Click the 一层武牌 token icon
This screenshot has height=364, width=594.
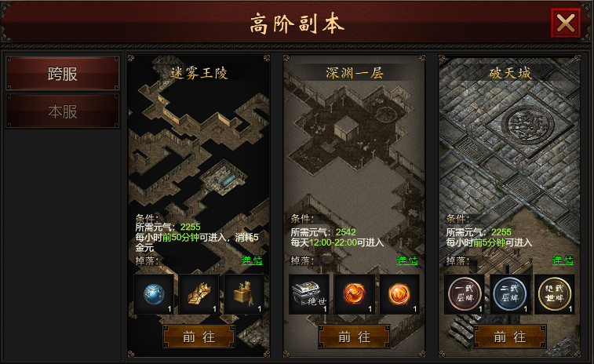(x=465, y=294)
